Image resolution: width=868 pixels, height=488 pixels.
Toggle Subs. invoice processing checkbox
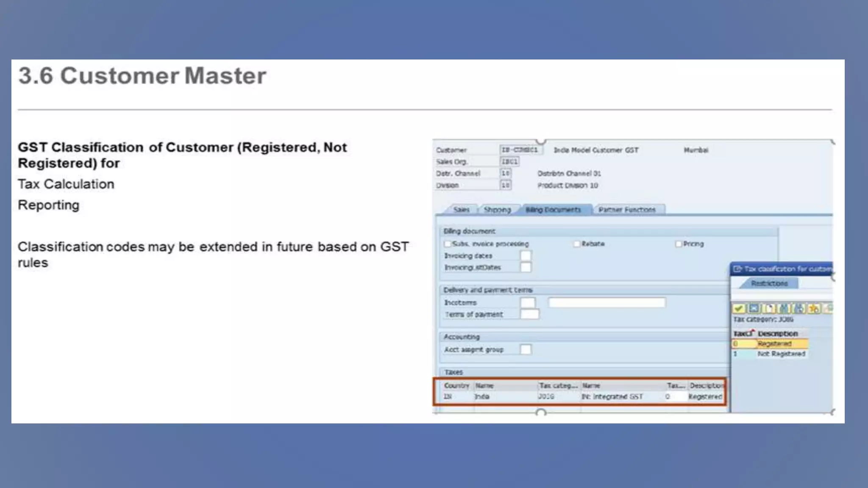(447, 244)
